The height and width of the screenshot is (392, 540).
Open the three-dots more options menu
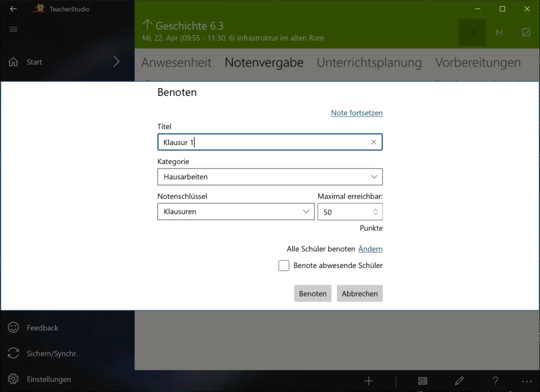(x=527, y=381)
